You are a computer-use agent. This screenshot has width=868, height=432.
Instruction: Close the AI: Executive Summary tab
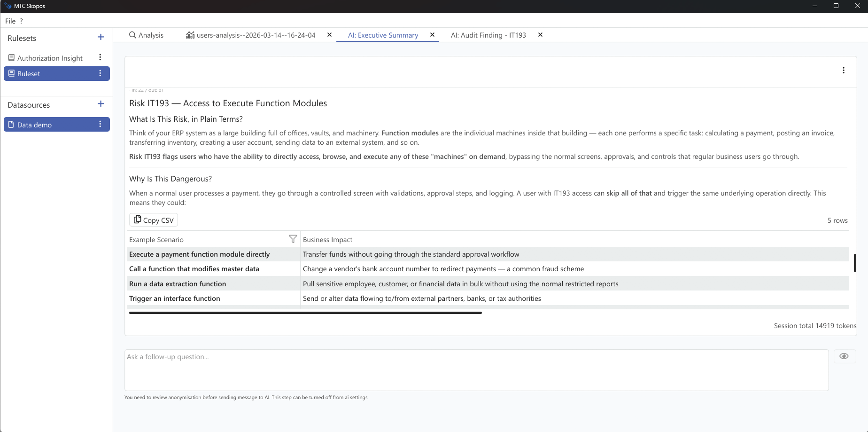(432, 34)
